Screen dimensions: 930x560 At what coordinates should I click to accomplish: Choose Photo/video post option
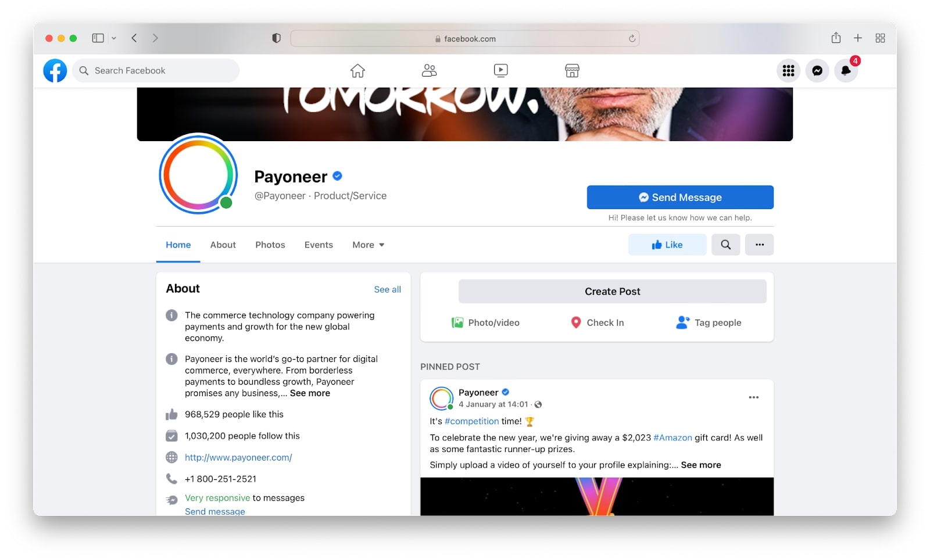[x=485, y=323]
